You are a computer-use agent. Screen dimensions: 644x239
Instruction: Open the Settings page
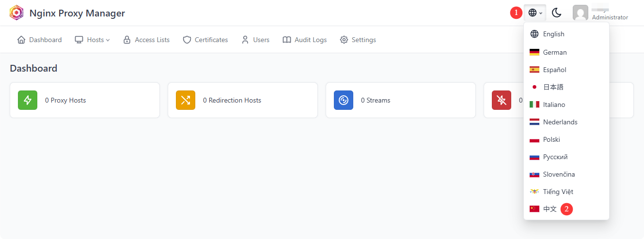(x=358, y=40)
